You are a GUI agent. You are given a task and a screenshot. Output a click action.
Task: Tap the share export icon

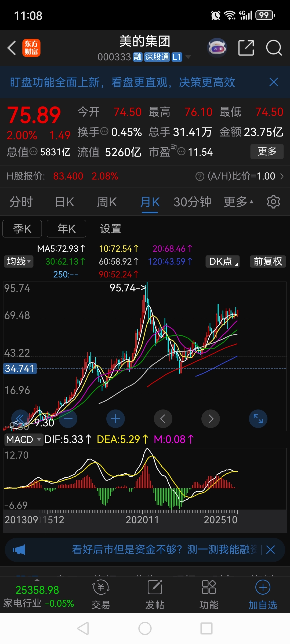(246, 48)
